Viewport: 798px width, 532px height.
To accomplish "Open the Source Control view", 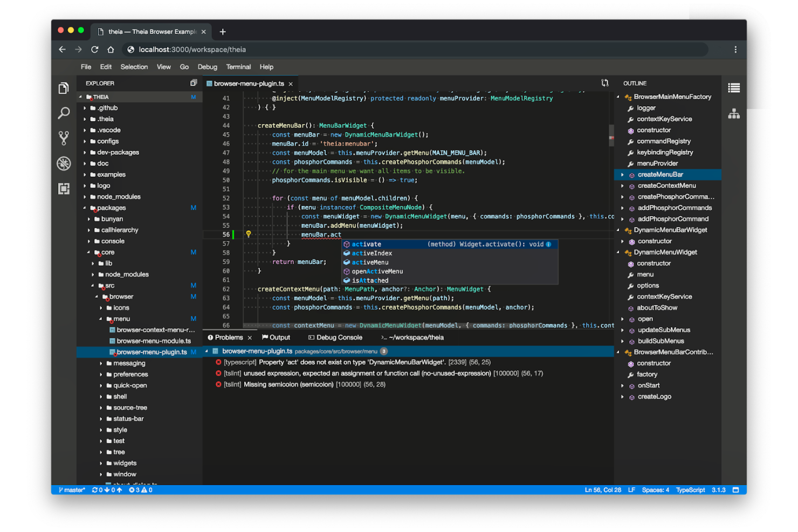I will [64, 137].
